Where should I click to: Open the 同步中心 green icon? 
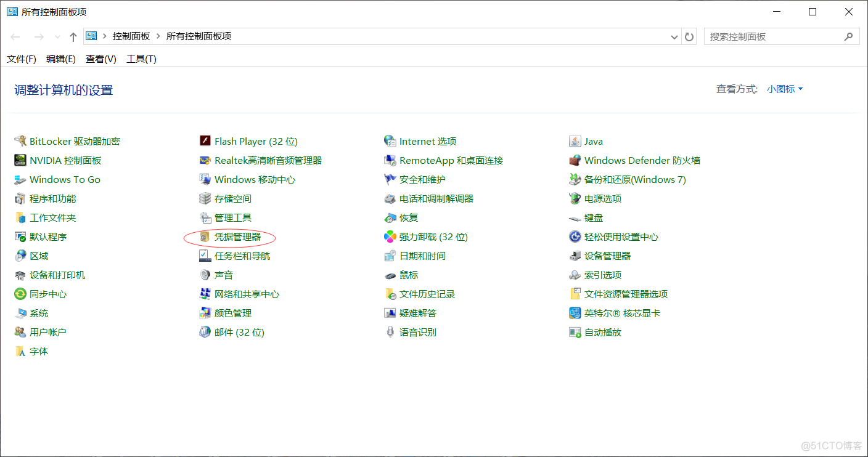point(20,294)
